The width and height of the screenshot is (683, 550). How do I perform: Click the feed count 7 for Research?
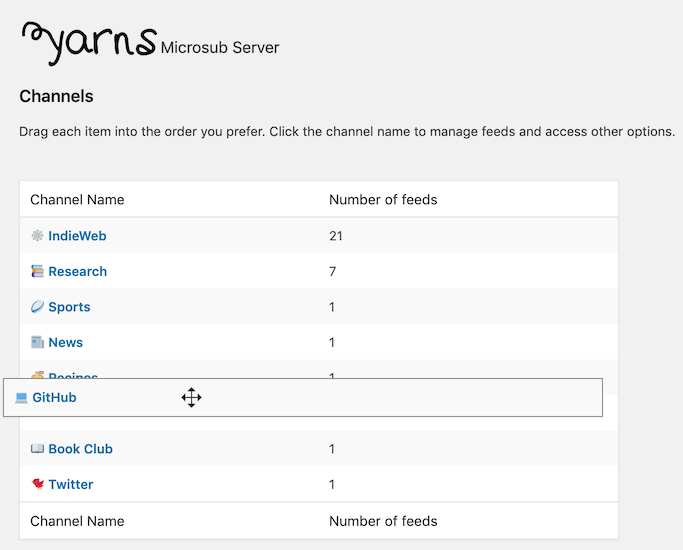click(332, 272)
